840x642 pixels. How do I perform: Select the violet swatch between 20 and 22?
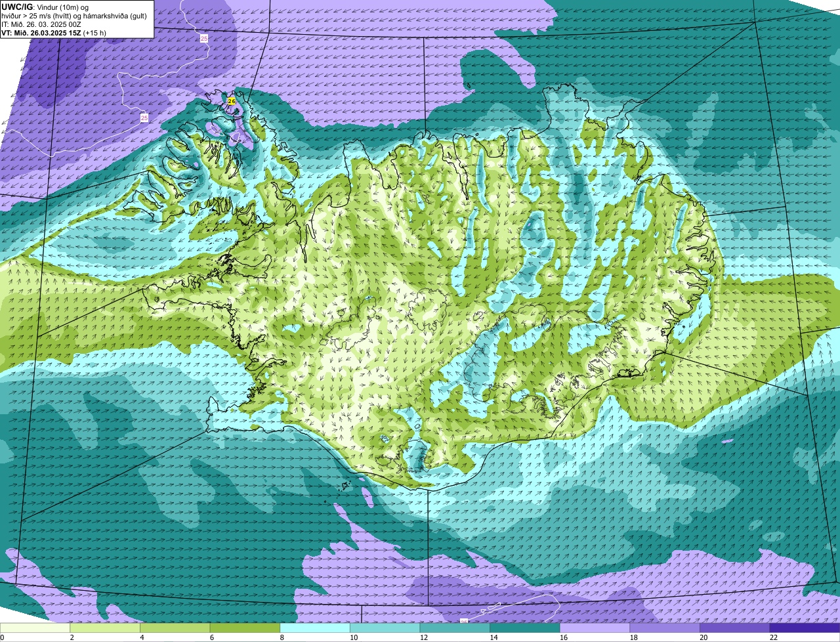point(735,628)
